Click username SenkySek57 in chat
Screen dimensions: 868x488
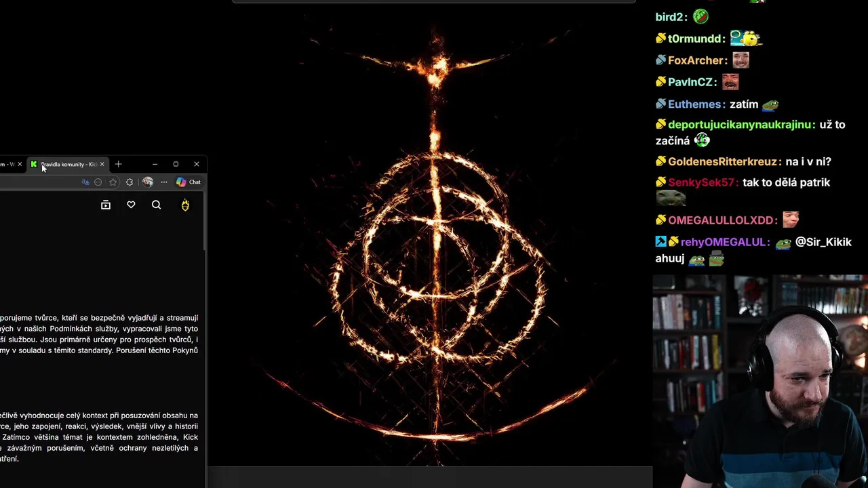point(703,182)
